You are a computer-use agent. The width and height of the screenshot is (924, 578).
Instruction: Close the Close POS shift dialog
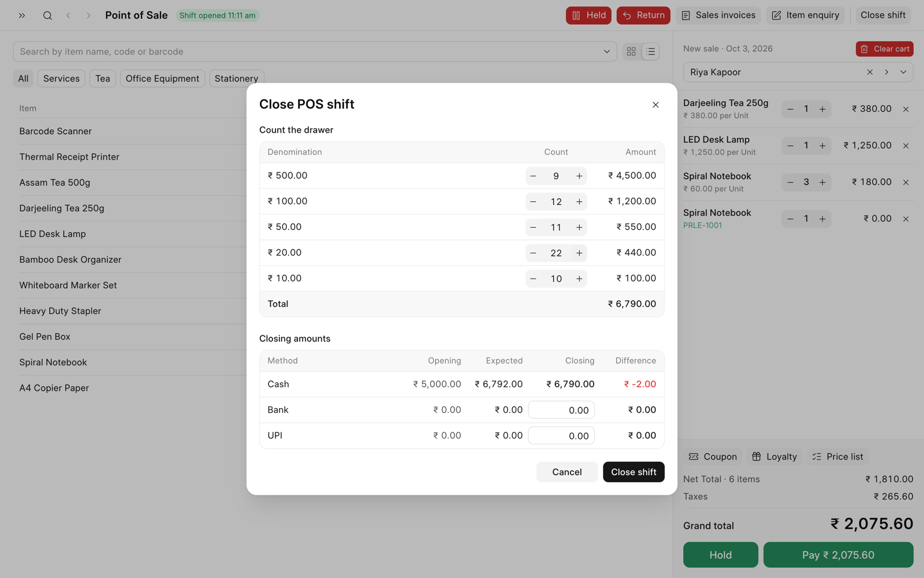[x=655, y=105]
